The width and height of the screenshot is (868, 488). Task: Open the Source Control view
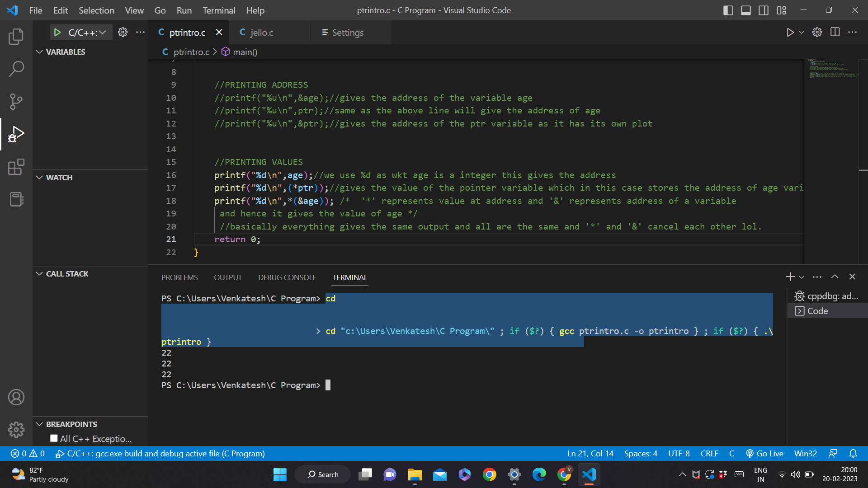pos(16,101)
